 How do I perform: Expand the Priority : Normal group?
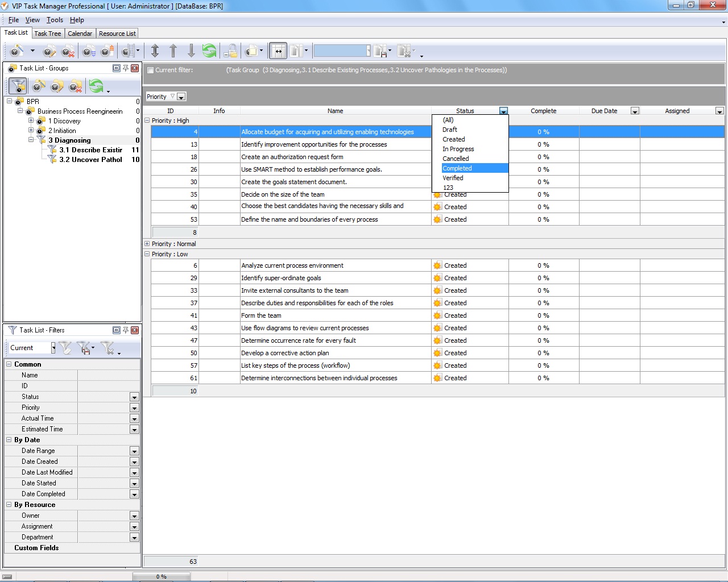147,244
